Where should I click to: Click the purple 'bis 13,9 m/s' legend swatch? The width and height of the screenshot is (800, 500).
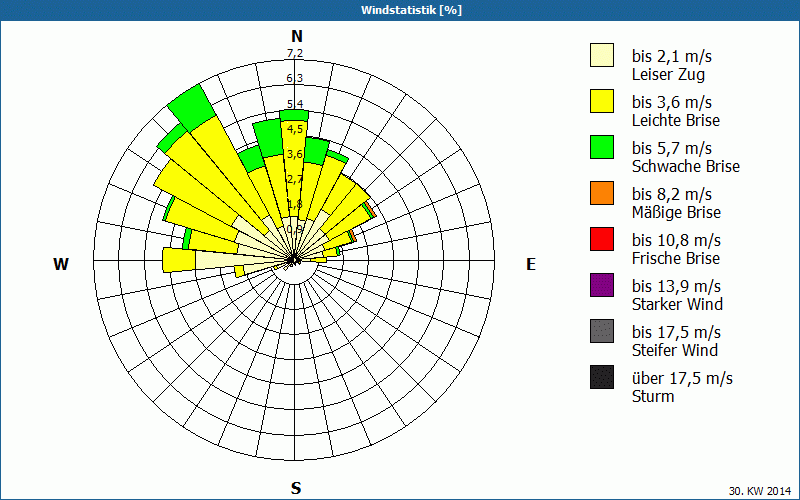(602, 285)
